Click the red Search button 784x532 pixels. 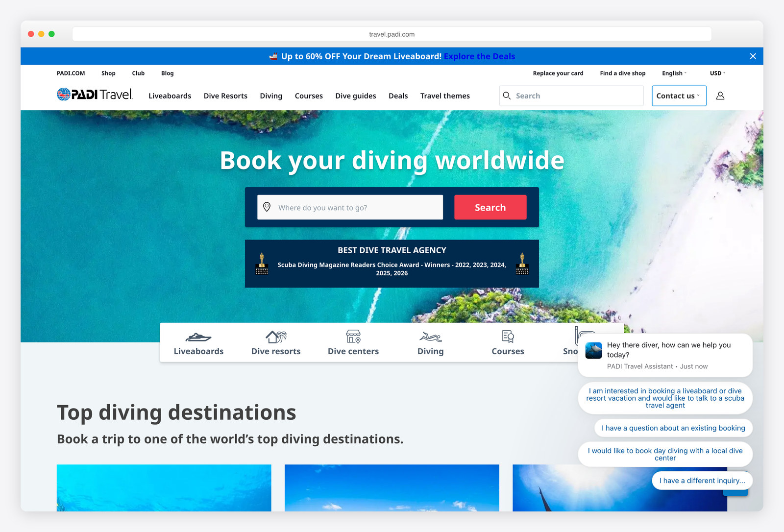[x=490, y=207]
